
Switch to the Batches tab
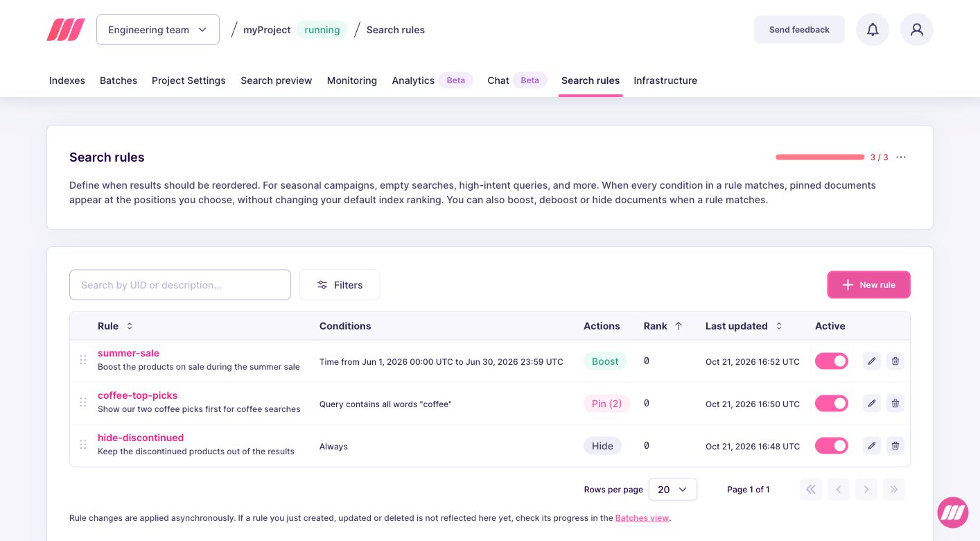click(x=119, y=80)
